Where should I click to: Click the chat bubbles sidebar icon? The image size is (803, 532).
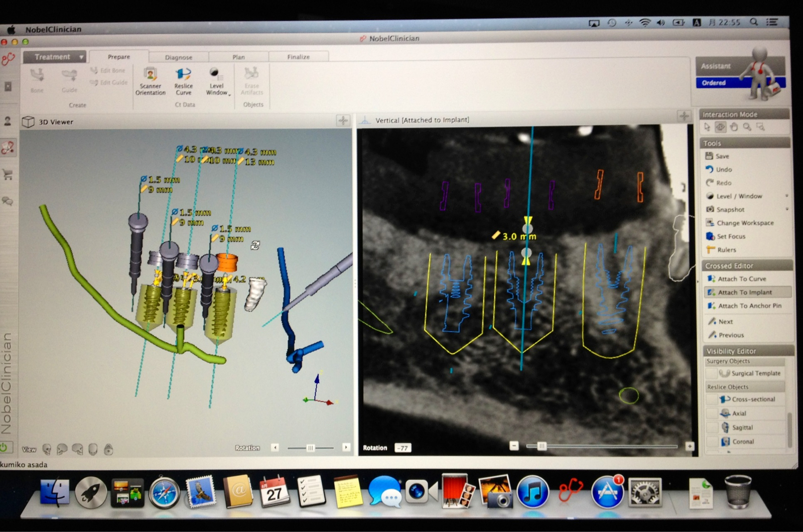tap(8, 201)
